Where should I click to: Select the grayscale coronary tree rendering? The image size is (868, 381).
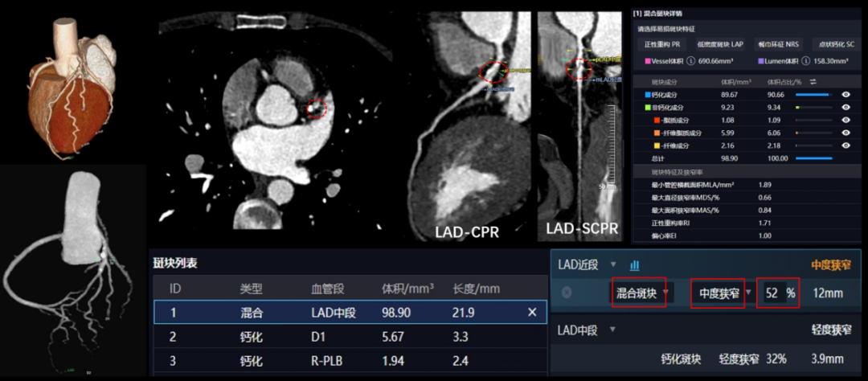click(68, 272)
